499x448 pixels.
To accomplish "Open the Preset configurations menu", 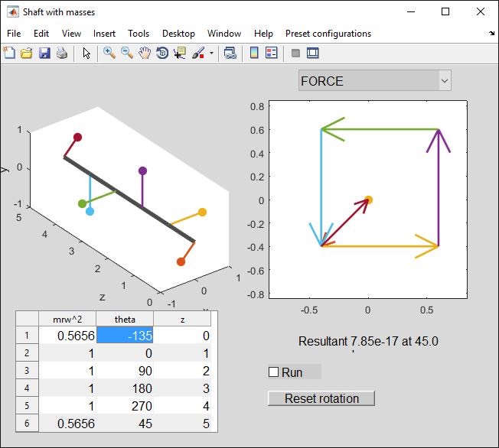I will pyautogui.click(x=328, y=34).
